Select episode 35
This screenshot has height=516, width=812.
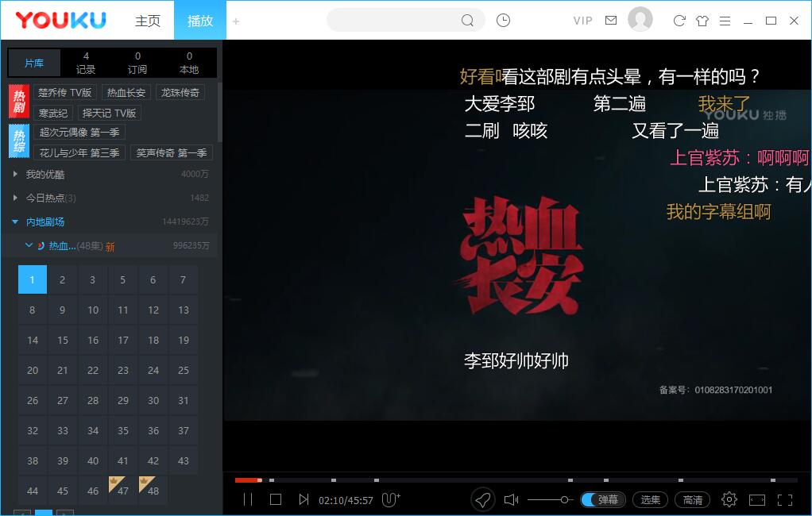tap(122, 430)
